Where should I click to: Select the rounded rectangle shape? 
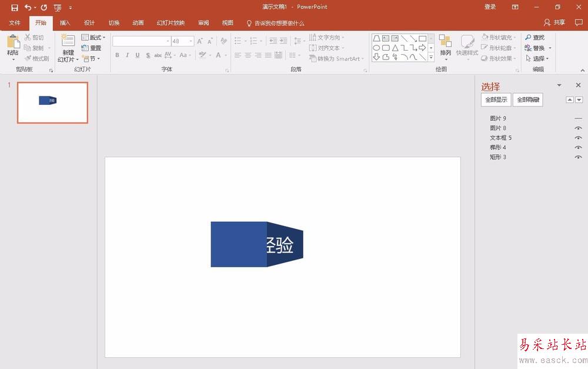[x=386, y=48]
